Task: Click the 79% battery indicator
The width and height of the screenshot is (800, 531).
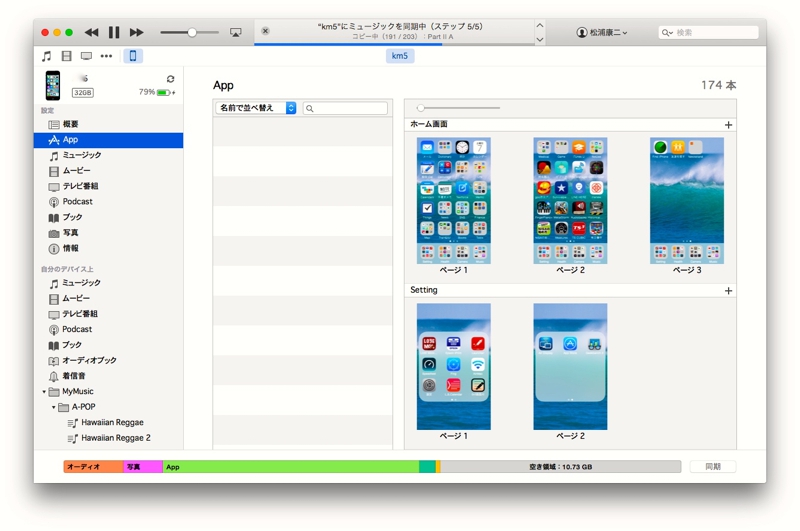Action: pyautogui.click(x=157, y=92)
